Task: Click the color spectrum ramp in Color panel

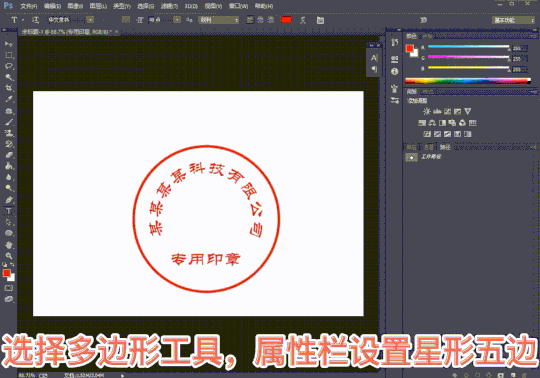Action: coord(468,81)
